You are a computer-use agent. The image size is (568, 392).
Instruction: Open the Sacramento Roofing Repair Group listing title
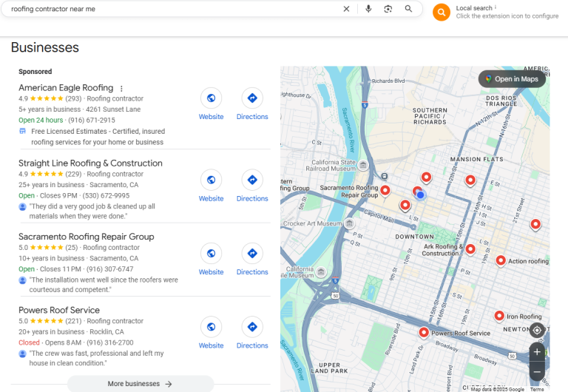87,237
